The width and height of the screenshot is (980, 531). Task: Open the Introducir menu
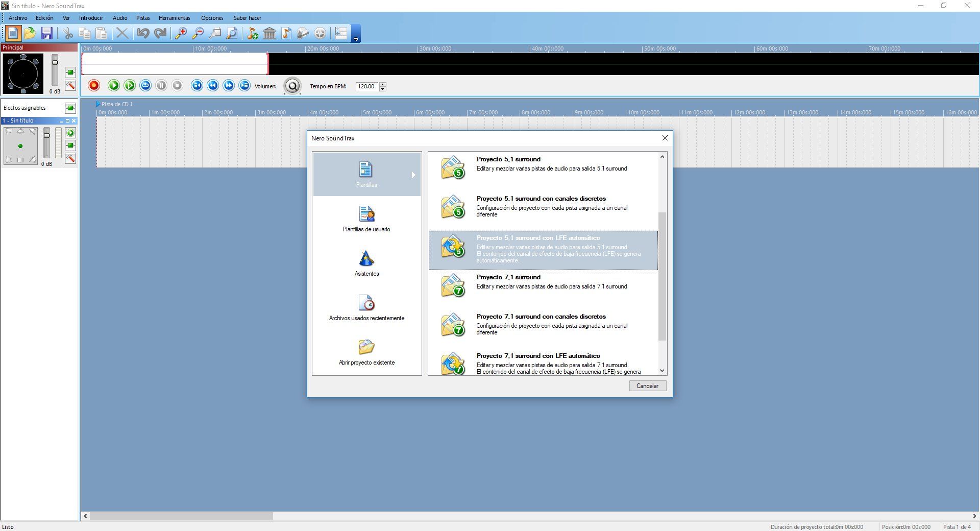(91, 18)
